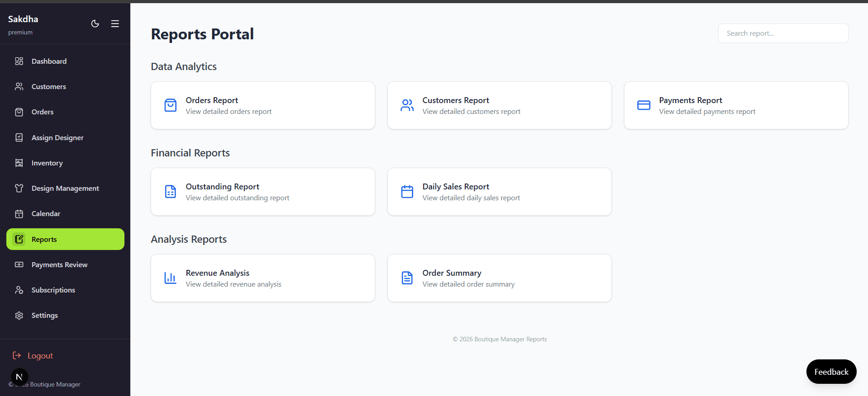Open Payments Review from the sidebar

(x=65, y=264)
